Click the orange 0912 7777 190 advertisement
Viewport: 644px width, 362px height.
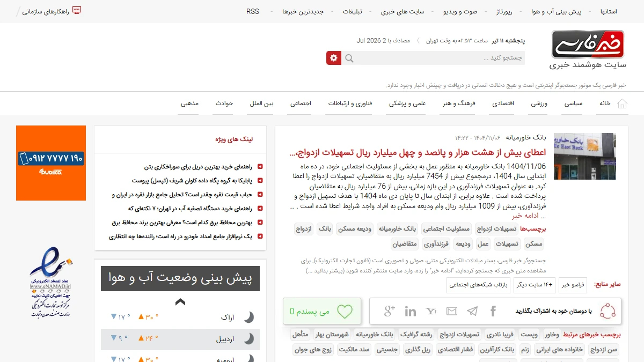51,163
